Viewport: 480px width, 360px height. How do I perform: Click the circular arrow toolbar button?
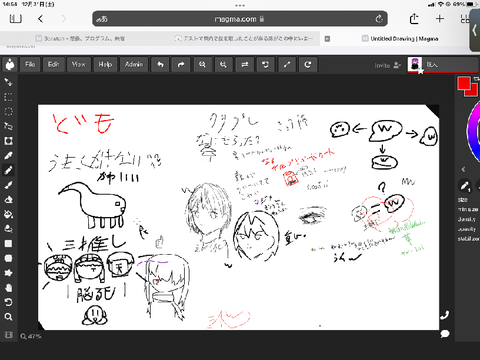pyautogui.click(x=308, y=64)
